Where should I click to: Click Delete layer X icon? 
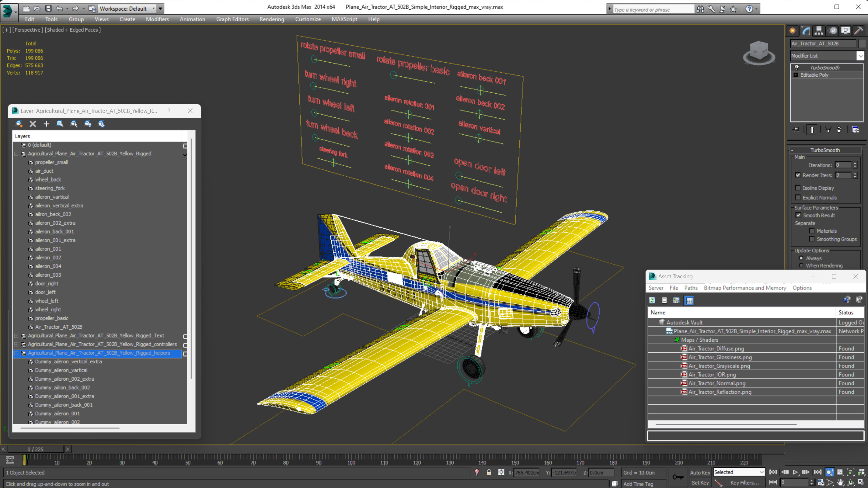point(33,124)
